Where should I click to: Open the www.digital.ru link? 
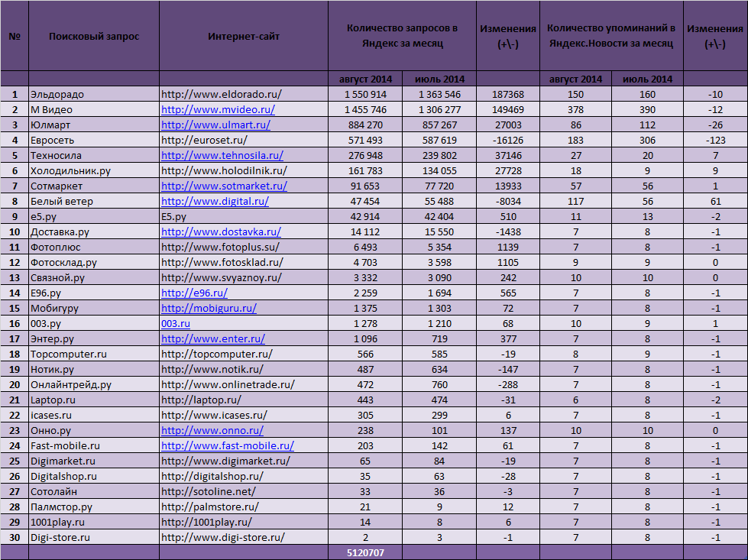[x=215, y=202]
